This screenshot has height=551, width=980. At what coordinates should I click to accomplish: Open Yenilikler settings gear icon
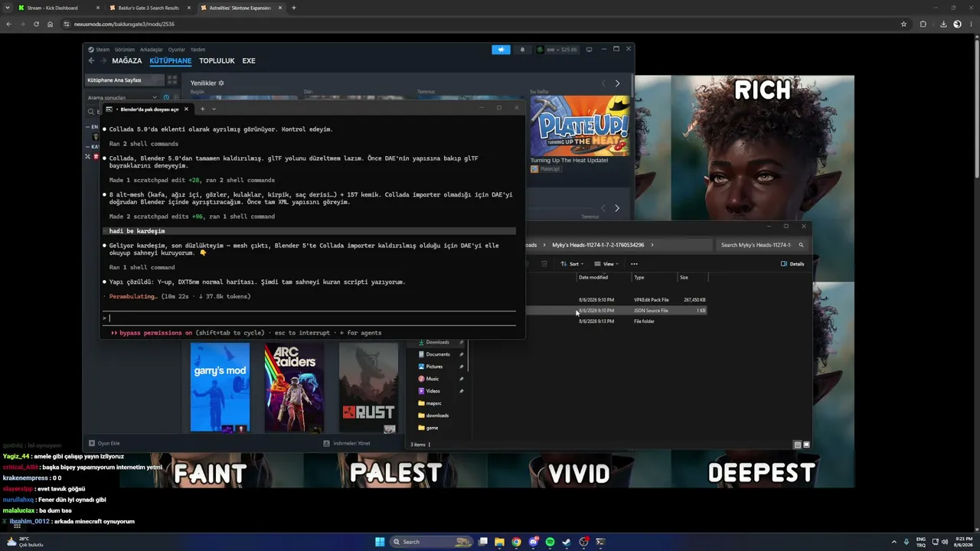point(221,83)
